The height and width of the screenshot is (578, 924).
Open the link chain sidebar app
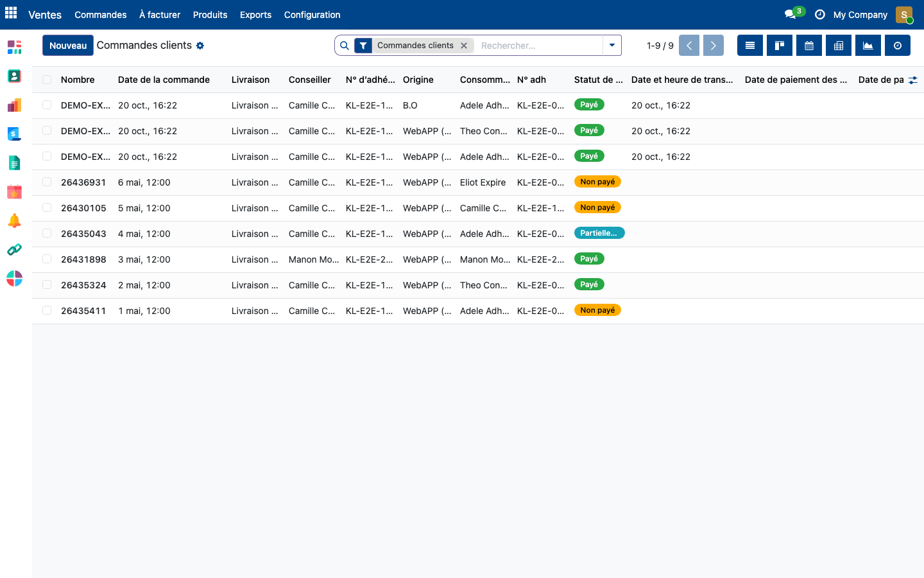14,250
